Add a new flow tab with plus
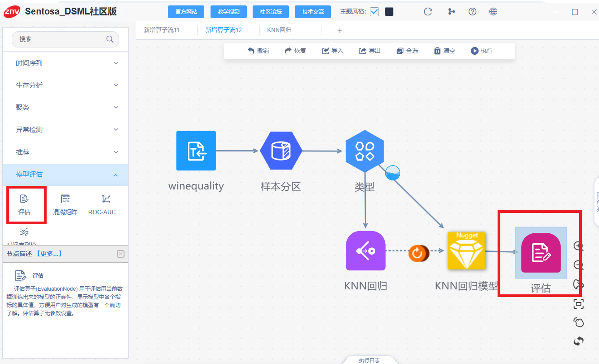 [340, 31]
